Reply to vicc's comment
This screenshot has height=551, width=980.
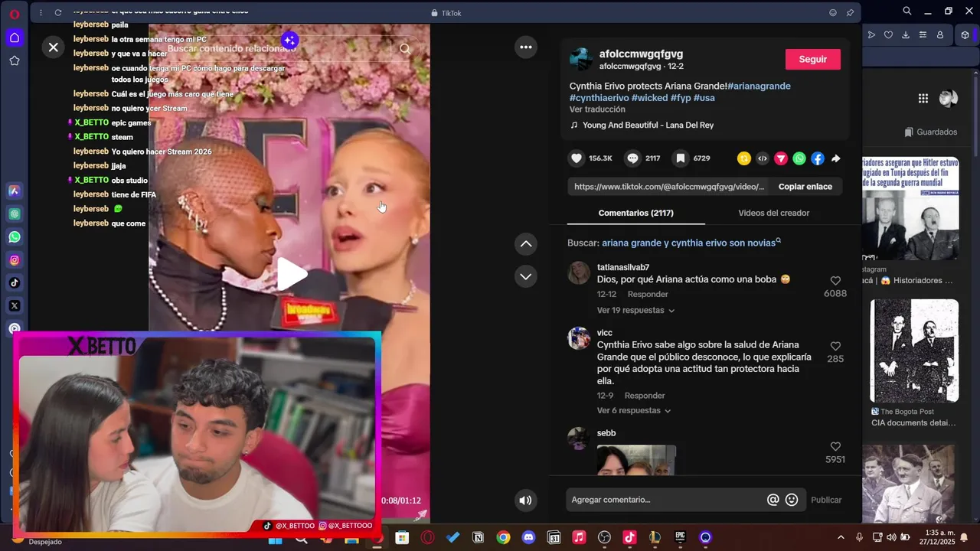coord(645,396)
